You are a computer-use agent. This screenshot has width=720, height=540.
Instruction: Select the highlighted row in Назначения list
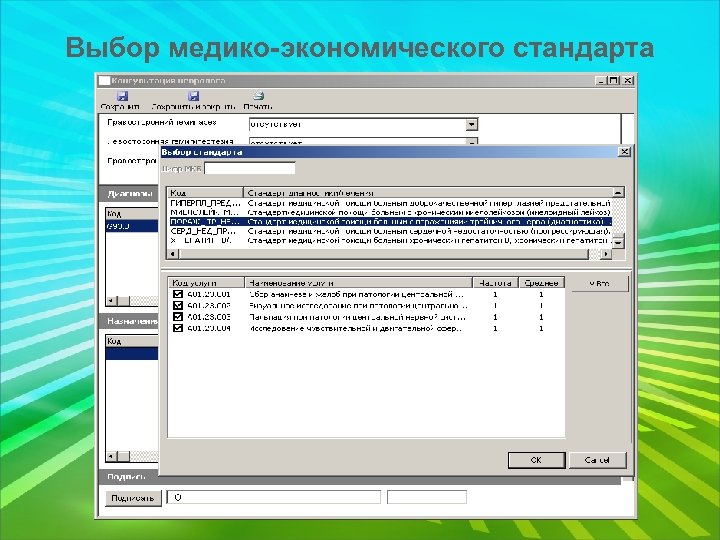point(132,353)
